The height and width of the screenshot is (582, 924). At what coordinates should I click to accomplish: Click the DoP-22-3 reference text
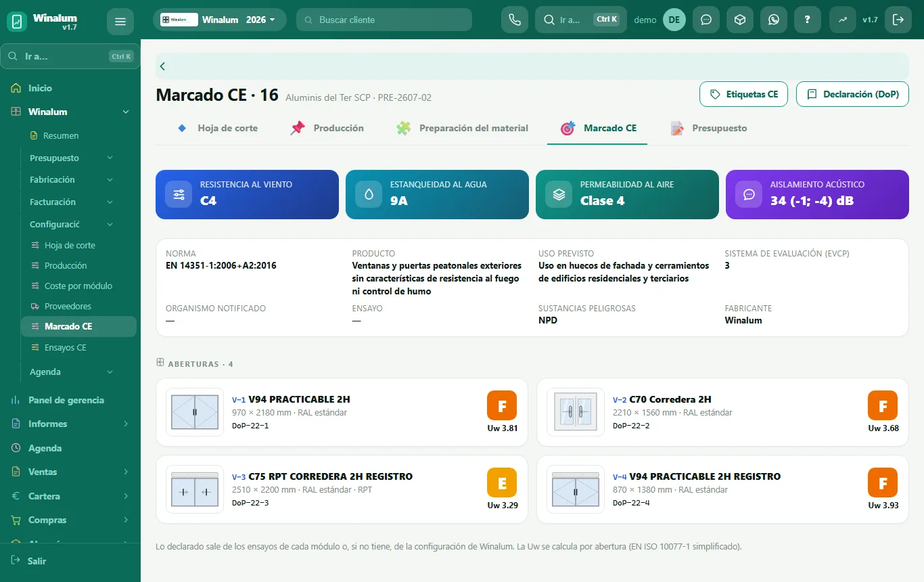(250, 503)
